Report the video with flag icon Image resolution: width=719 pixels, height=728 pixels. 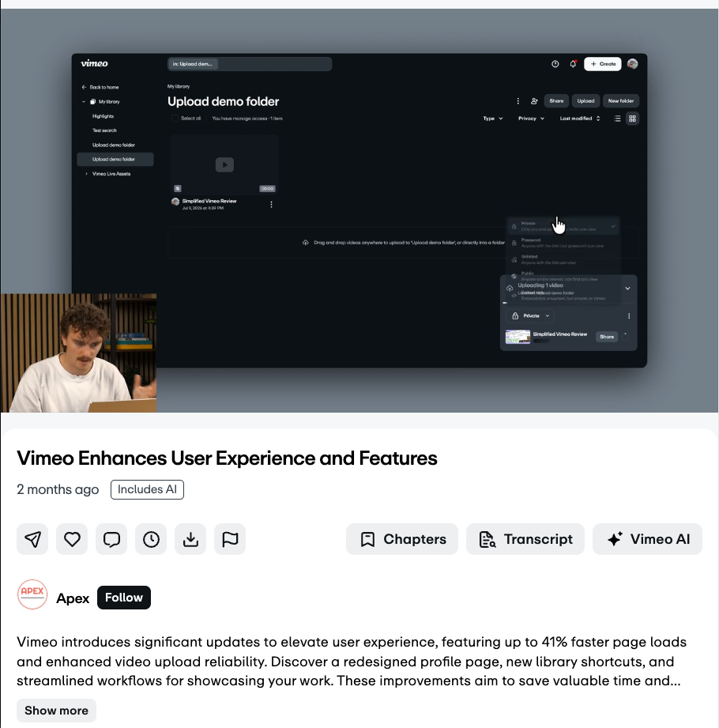click(x=230, y=539)
